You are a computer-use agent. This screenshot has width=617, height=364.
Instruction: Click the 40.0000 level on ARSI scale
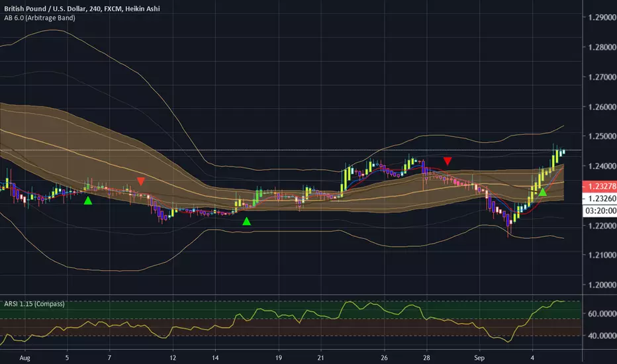click(x=602, y=336)
